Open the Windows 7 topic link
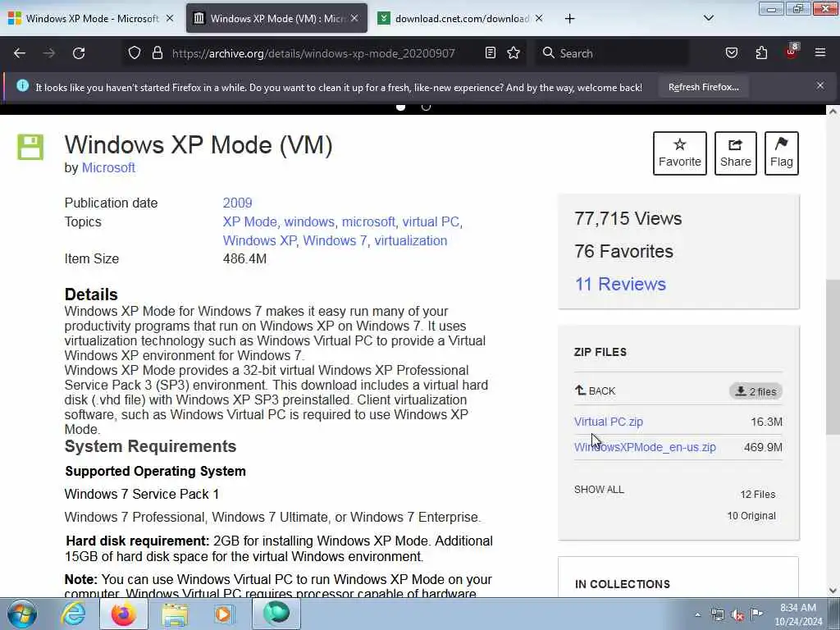840x630 pixels. click(x=335, y=240)
